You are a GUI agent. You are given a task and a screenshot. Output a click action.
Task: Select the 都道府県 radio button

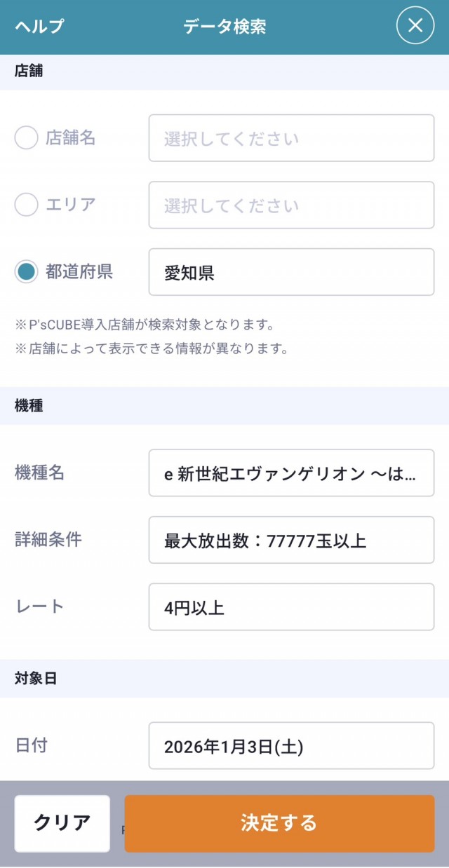point(27,272)
